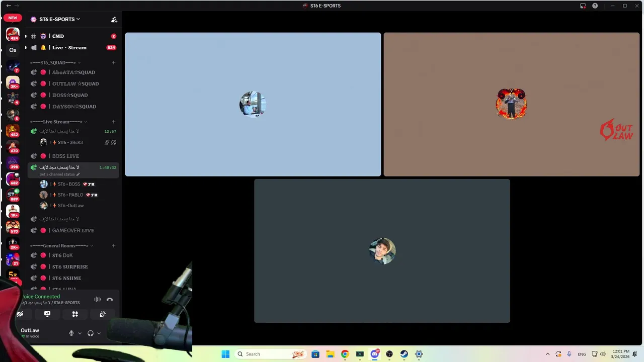Open the server with the 570 badge
644x362 pixels.
[x=13, y=227]
